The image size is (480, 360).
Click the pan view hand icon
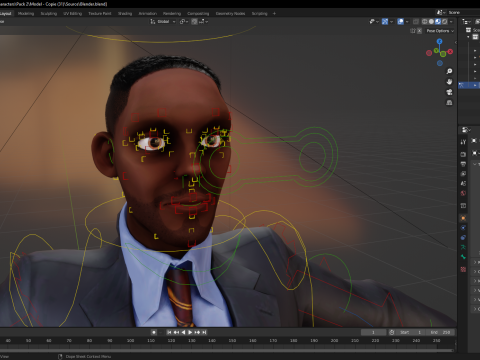click(449, 82)
